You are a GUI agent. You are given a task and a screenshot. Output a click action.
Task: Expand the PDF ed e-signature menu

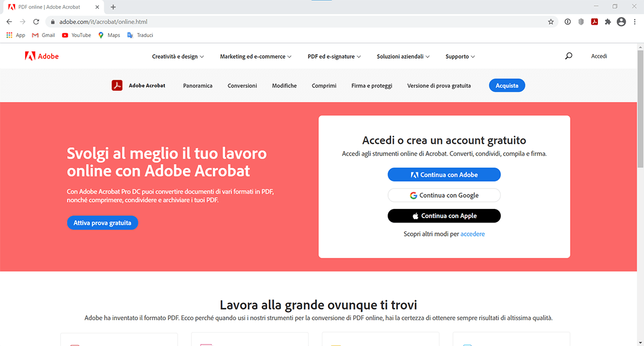pyautogui.click(x=334, y=56)
